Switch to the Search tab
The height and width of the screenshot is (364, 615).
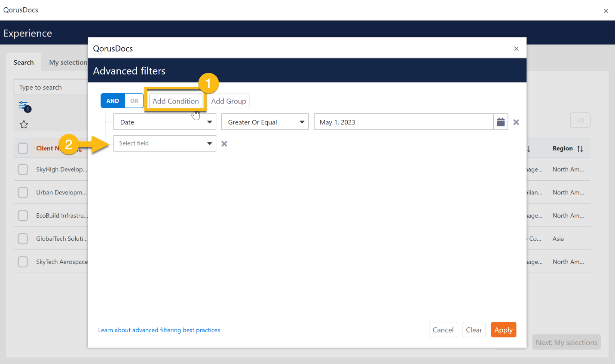(x=24, y=62)
